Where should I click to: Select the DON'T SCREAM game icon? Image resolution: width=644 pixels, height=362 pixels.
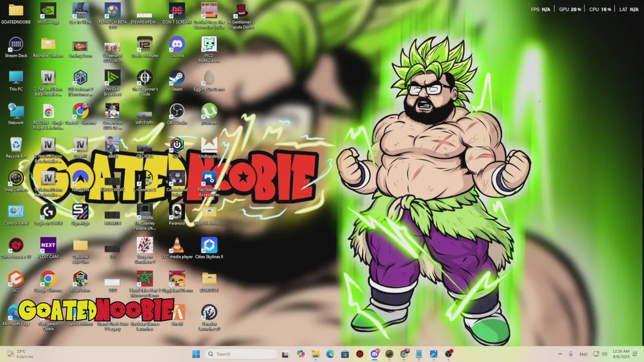177,14
